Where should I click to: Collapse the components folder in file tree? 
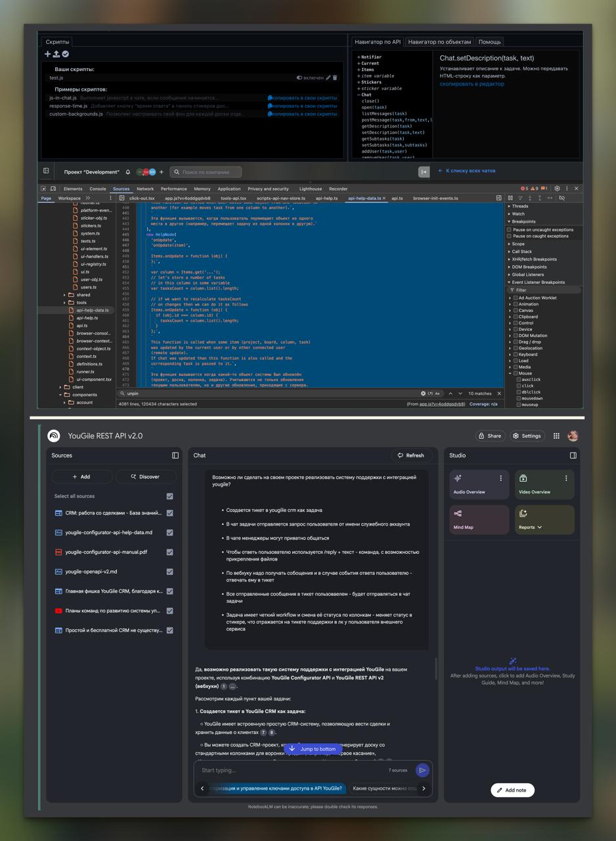click(x=60, y=395)
